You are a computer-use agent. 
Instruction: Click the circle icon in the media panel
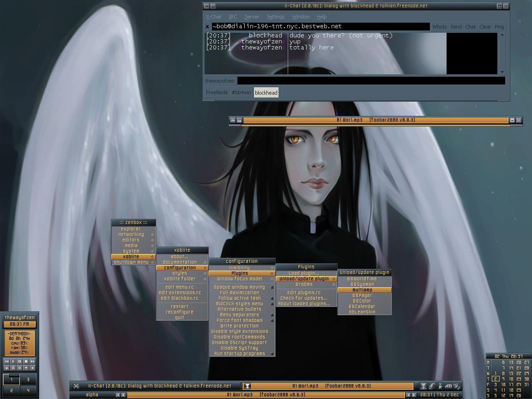pyautogui.click(x=19, y=368)
